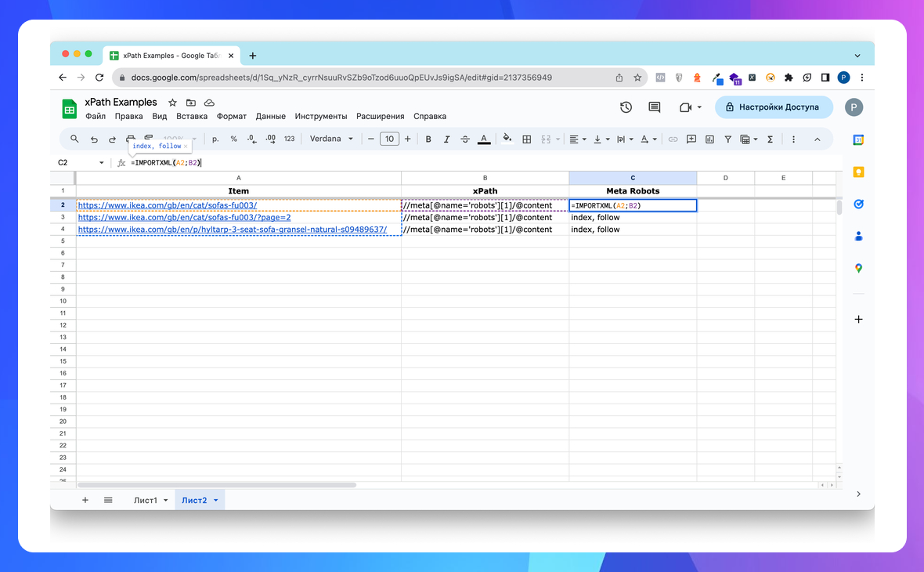Open Google Keep in side panel
924x572 pixels.
pos(858,172)
